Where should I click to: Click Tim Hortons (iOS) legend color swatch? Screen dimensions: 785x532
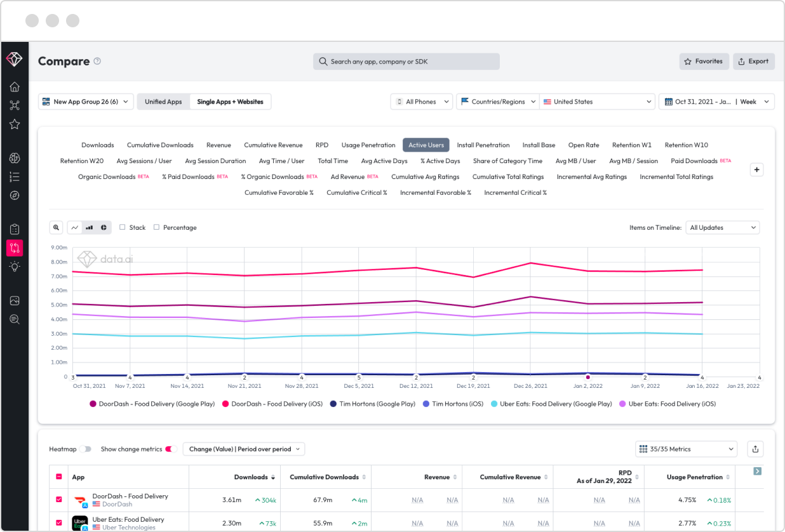click(426, 404)
